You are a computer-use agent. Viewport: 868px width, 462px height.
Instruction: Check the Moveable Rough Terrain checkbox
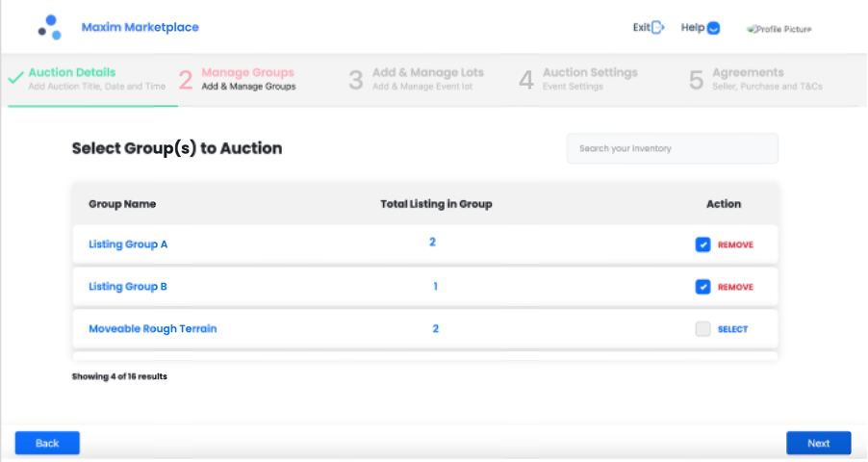point(702,329)
